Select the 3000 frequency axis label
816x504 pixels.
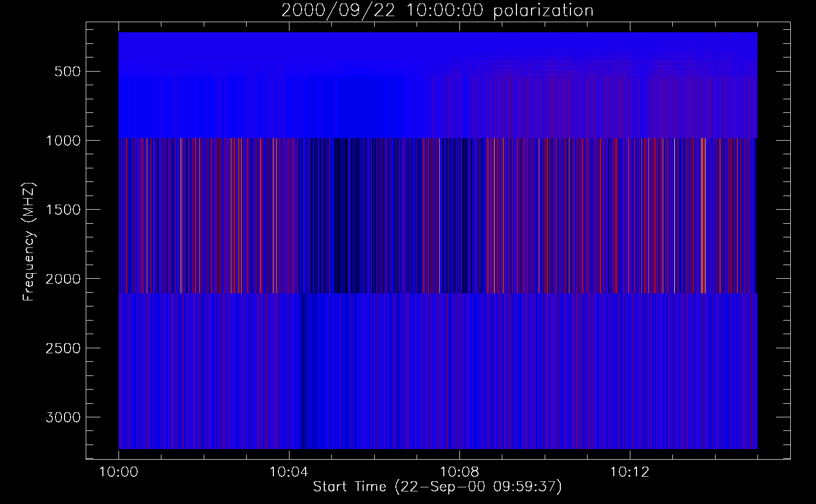[63, 417]
